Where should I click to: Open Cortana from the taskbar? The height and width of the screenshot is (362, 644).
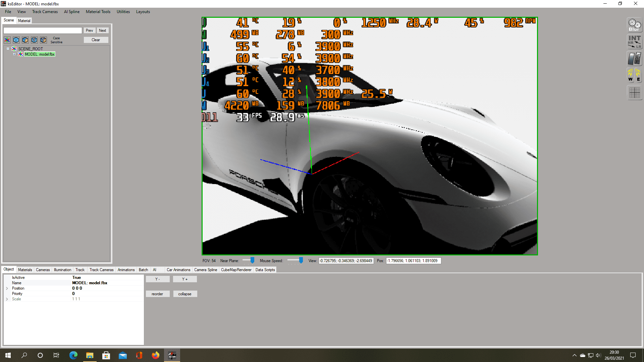pyautogui.click(x=40, y=355)
